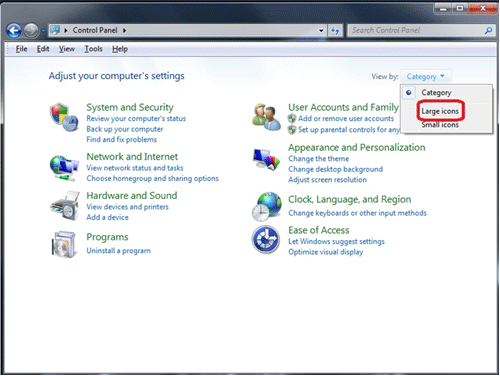Click Optimize visual display
The image size is (500, 376).
click(x=326, y=252)
